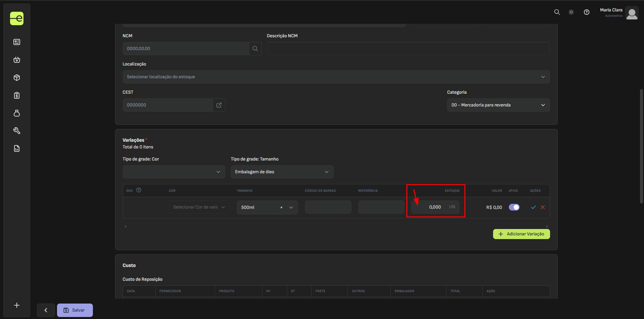The image size is (644, 319).
Task: Click the search magnifier in the top bar
Action: (x=557, y=12)
